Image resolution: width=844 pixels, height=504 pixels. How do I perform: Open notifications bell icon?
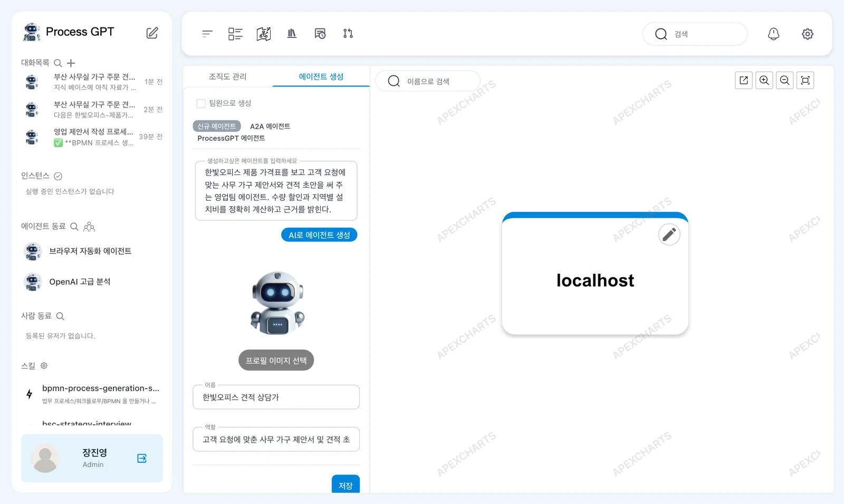coord(773,34)
